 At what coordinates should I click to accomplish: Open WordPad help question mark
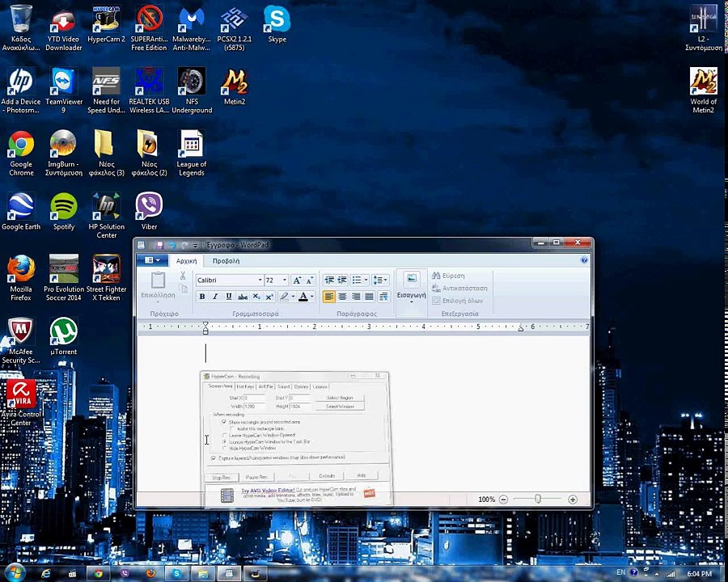(584, 260)
